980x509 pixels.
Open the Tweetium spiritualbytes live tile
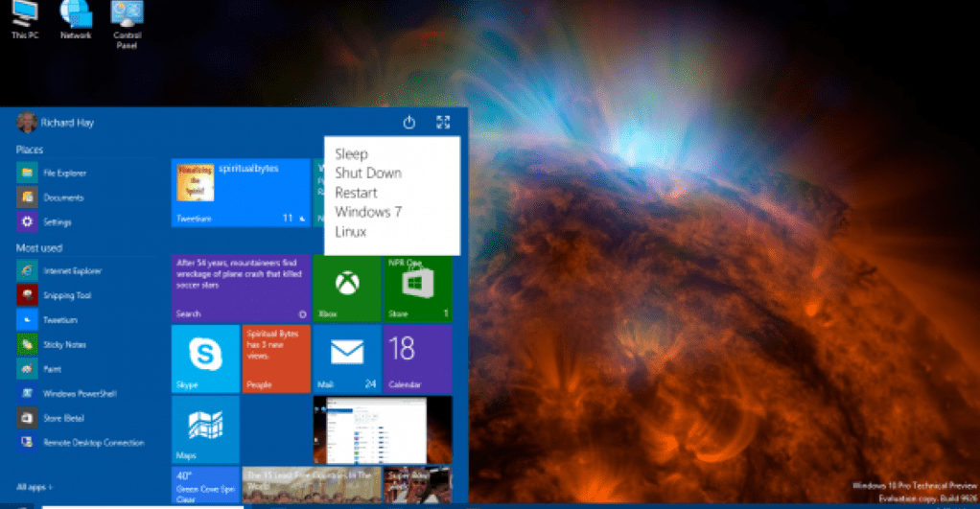242,193
